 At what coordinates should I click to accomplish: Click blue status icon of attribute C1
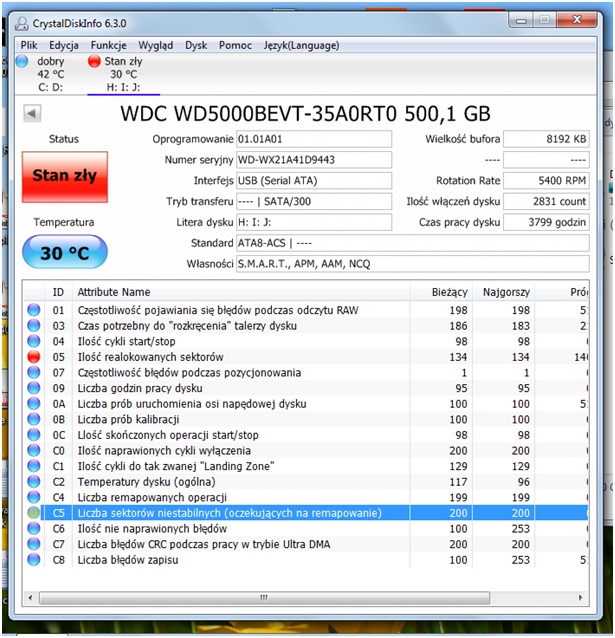34,466
